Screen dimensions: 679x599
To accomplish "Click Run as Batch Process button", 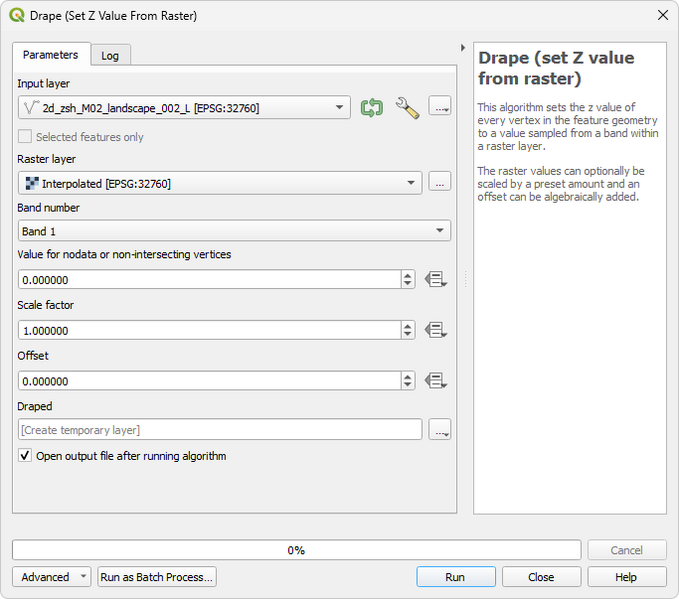I will tap(157, 577).
